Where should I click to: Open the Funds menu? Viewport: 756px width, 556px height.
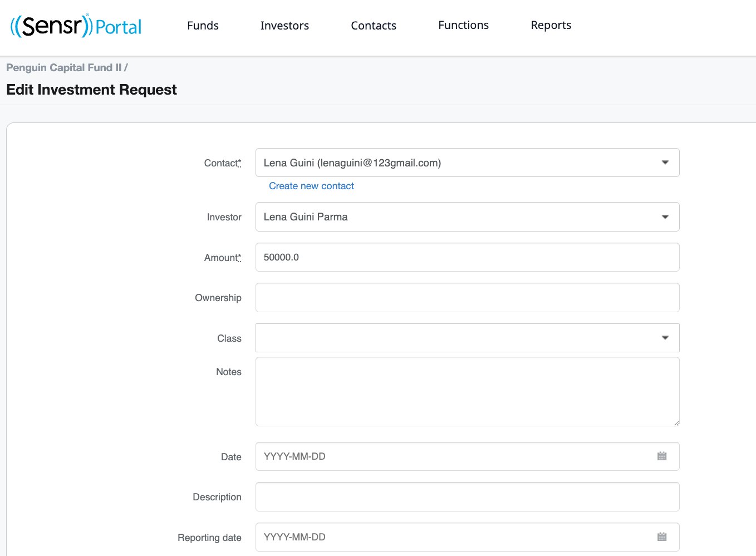pyautogui.click(x=203, y=26)
